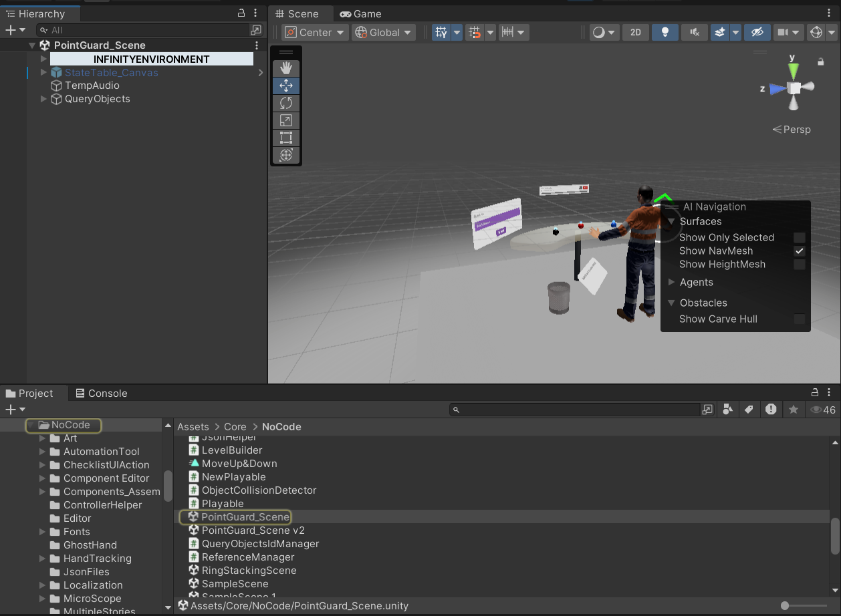Select the Move tool in the Scene toolbar
The width and height of the screenshot is (841, 616).
coord(286,86)
